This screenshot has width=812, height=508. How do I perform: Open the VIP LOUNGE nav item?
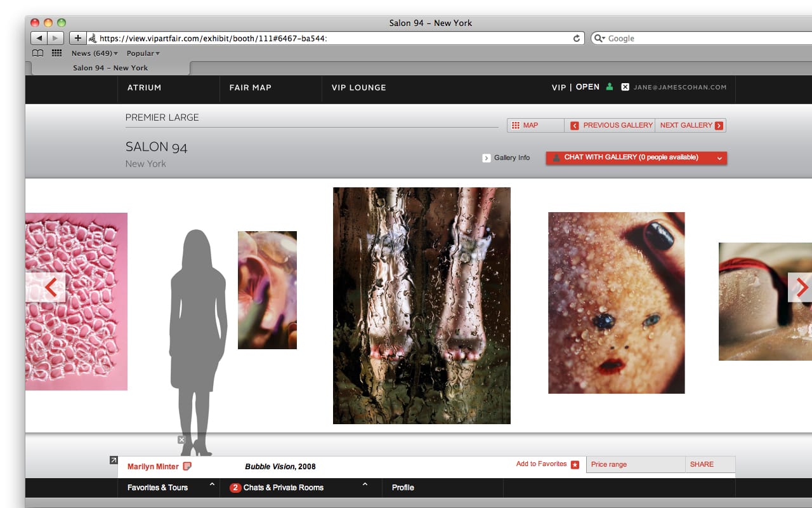[358, 88]
